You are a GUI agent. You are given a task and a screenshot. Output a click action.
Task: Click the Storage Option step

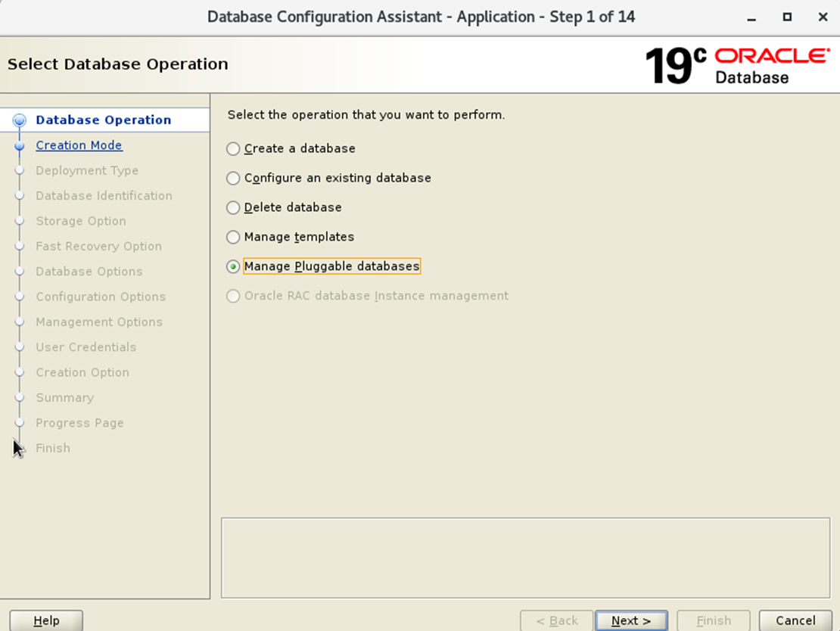coord(81,221)
